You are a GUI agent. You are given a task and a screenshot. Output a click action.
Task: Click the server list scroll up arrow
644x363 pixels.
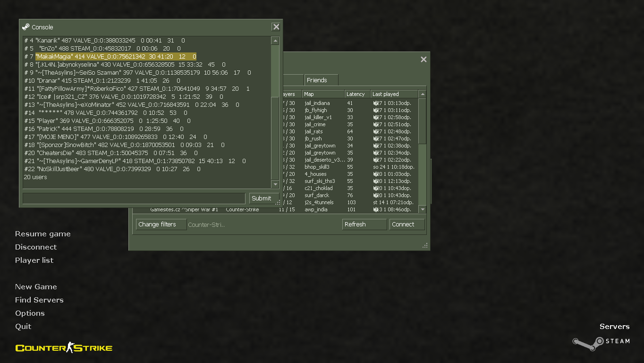pyautogui.click(x=423, y=94)
